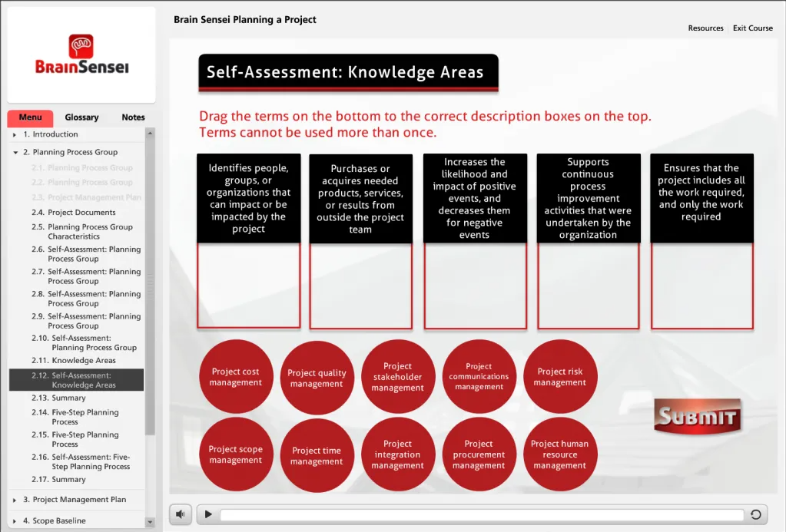786x532 pixels.
Task: Click the Exit Course link
Action: pos(753,28)
